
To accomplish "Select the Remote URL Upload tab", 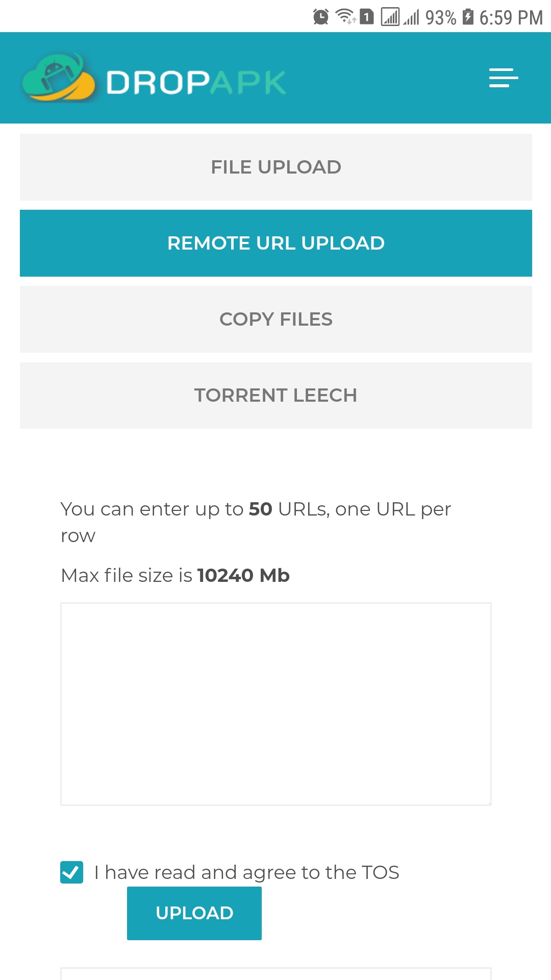I will [x=275, y=243].
